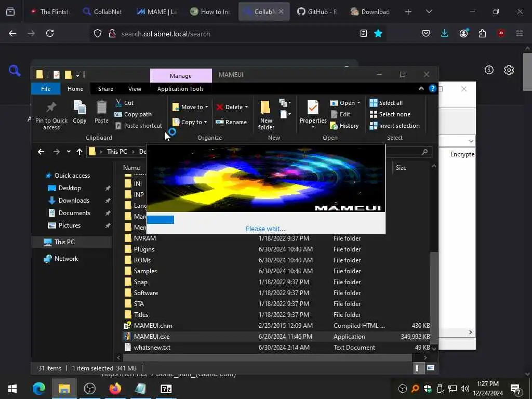Select This PC in navigation pane
This screenshot has height=399, width=532.
tap(64, 242)
